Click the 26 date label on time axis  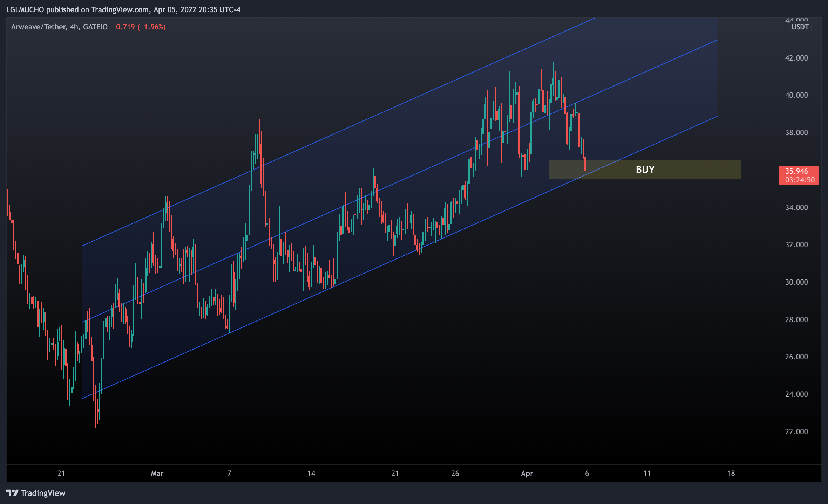point(455,474)
